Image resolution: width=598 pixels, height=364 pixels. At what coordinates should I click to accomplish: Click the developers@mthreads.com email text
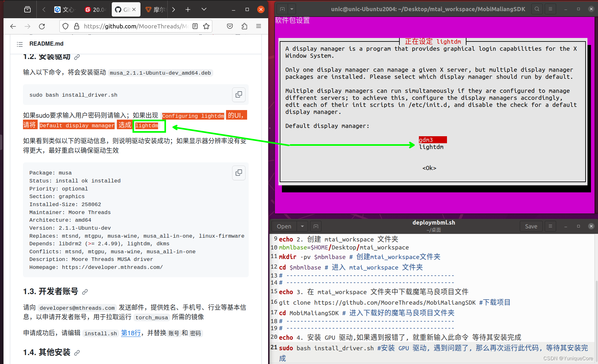click(77, 308)
